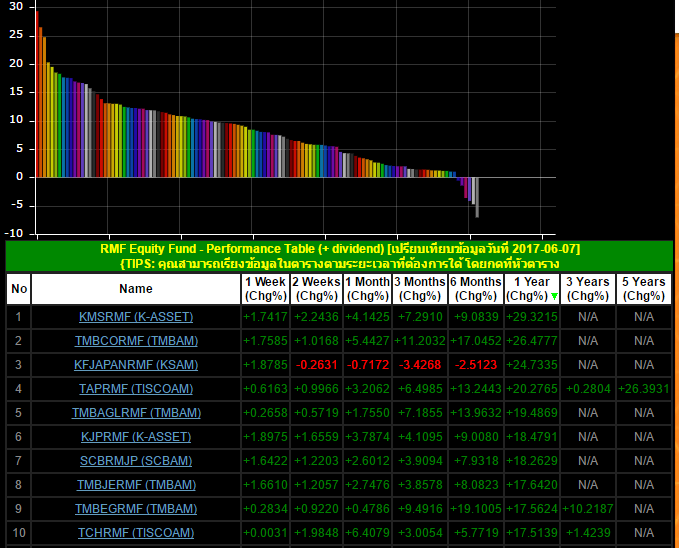The image size is (679, 548).
Task: Click the lowest gray negative bar in chart
Action: [477, 198]
